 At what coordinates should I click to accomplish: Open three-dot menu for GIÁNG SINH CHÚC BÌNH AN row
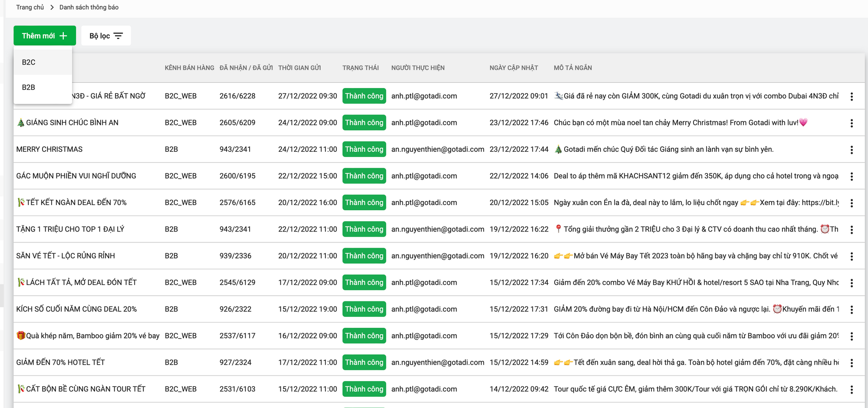coord(852,123)
